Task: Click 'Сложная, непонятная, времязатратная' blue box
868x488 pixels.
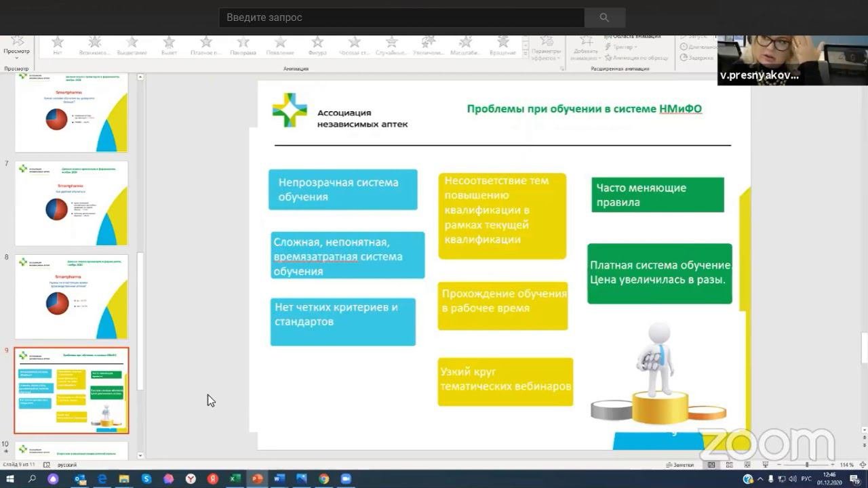Action: pyautogui.click(x=347, y=256)
